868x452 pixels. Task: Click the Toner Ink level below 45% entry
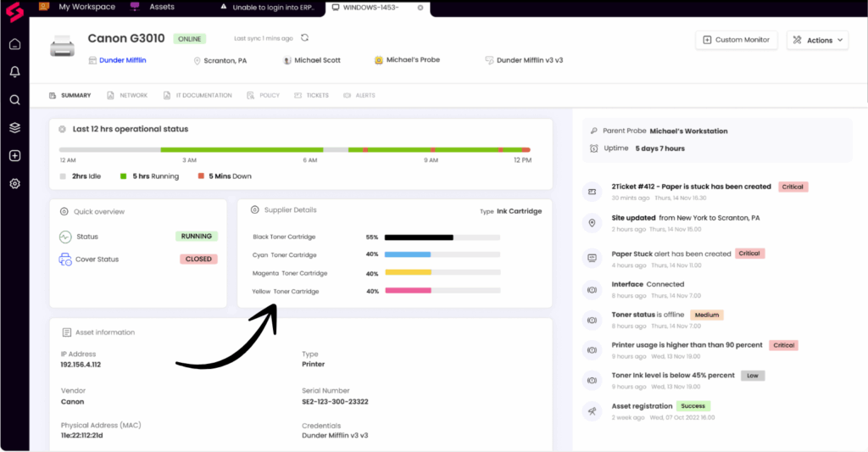tap(673, 375)
